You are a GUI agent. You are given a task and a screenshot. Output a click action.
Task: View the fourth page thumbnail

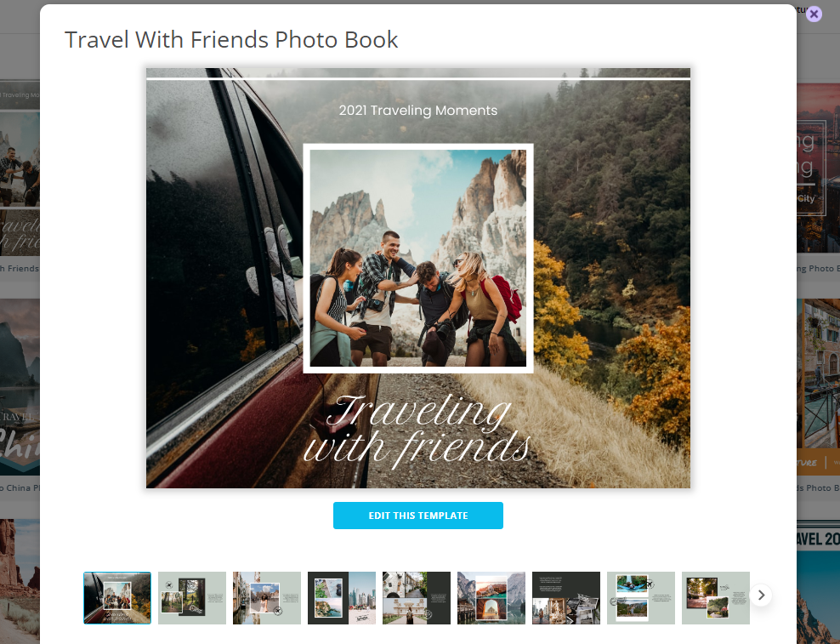click(342, 598)
